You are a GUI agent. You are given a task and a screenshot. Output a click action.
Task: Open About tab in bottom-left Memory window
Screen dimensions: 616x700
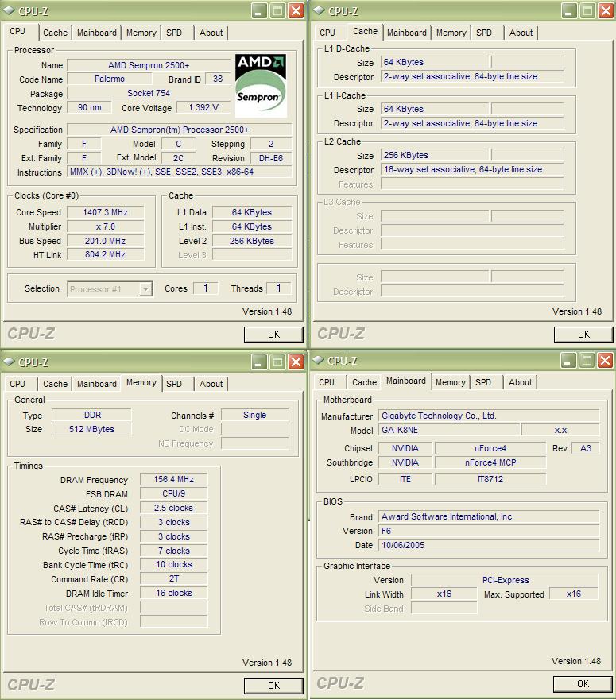[211, 384]
